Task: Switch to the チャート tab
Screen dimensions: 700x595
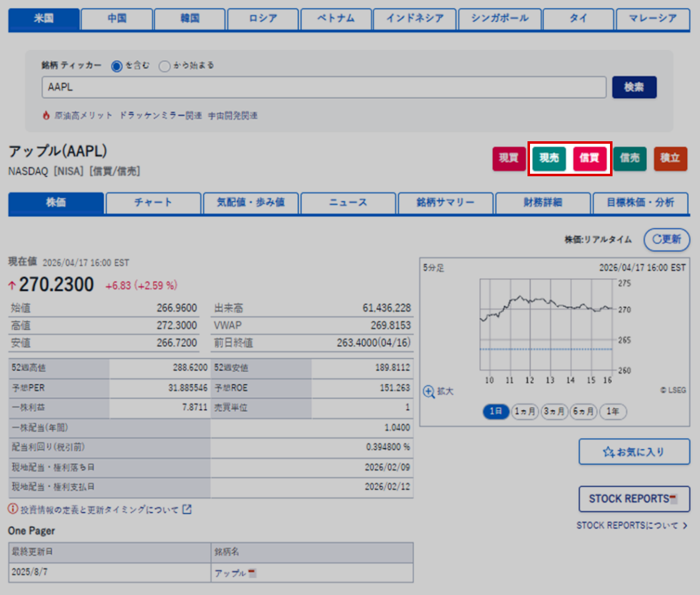Action: (x=153, y=203)
